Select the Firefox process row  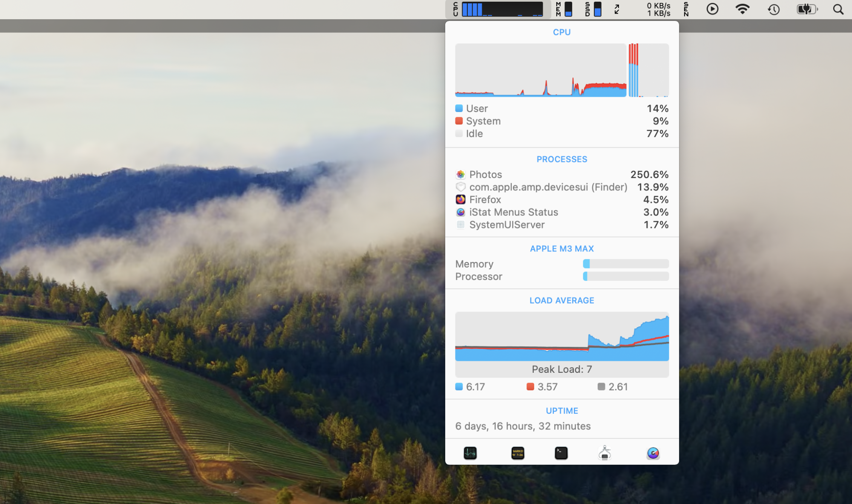(x=561, y=200)
